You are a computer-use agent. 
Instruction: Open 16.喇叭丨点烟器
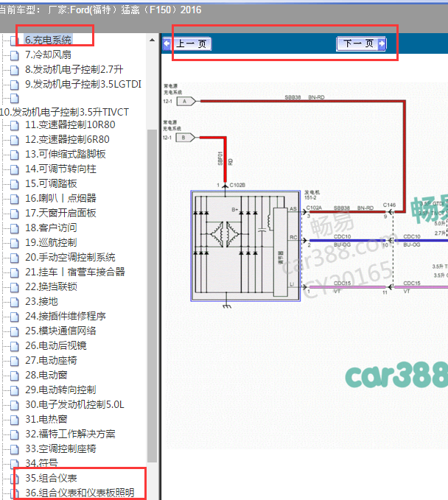coord(60,198)
